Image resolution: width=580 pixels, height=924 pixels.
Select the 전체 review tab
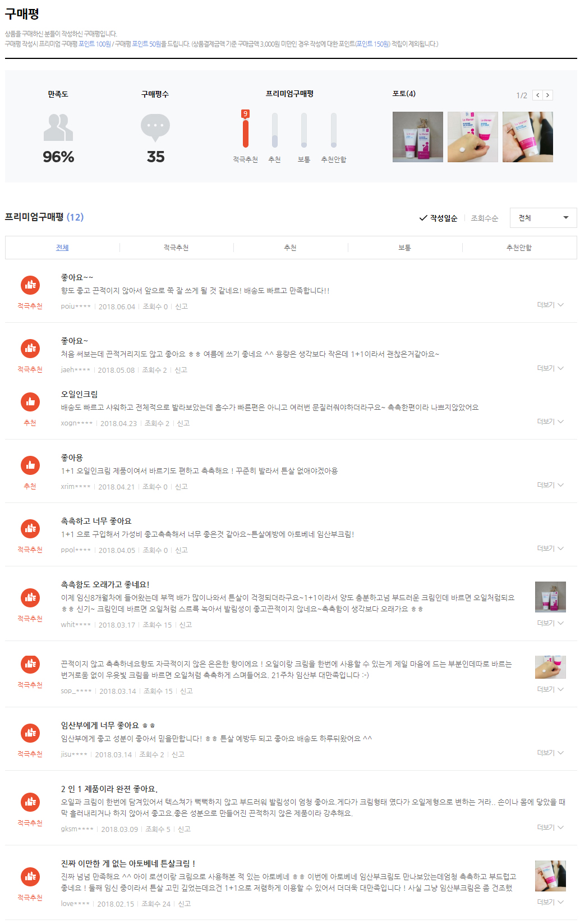click(x=62, y=248)
